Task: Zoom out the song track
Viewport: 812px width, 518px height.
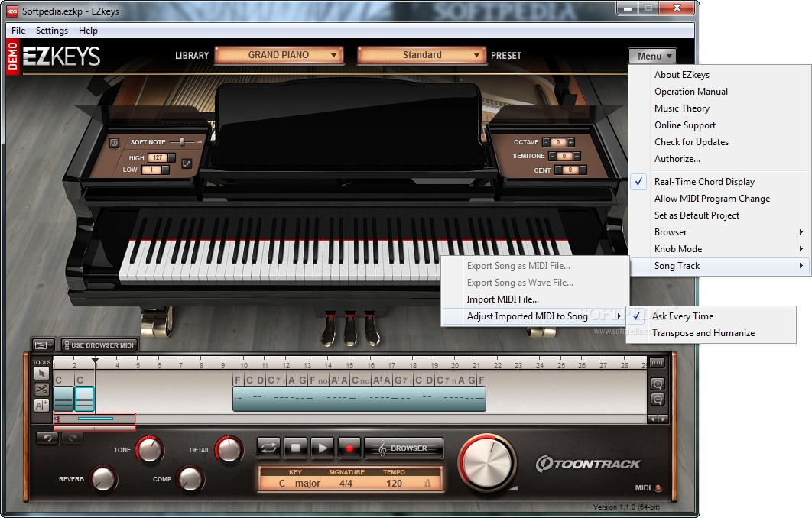Action: 657,400
